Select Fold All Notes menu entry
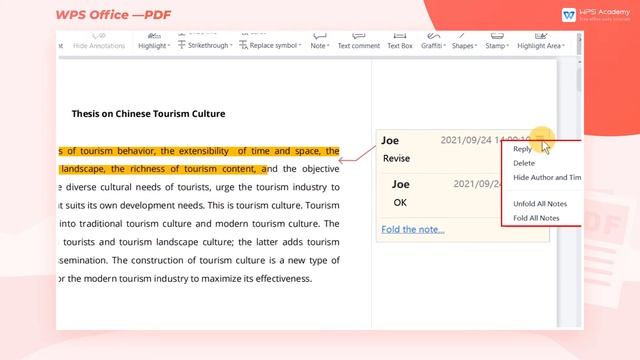This screenshot has width=640, height=360. pyautogui.click(x=536, y=218)
